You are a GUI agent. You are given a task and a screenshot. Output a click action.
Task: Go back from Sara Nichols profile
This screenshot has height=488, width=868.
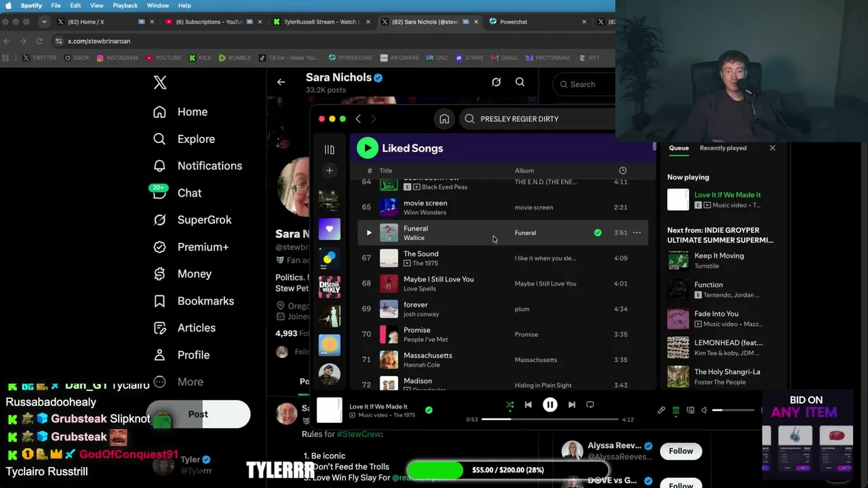point(281,83)
